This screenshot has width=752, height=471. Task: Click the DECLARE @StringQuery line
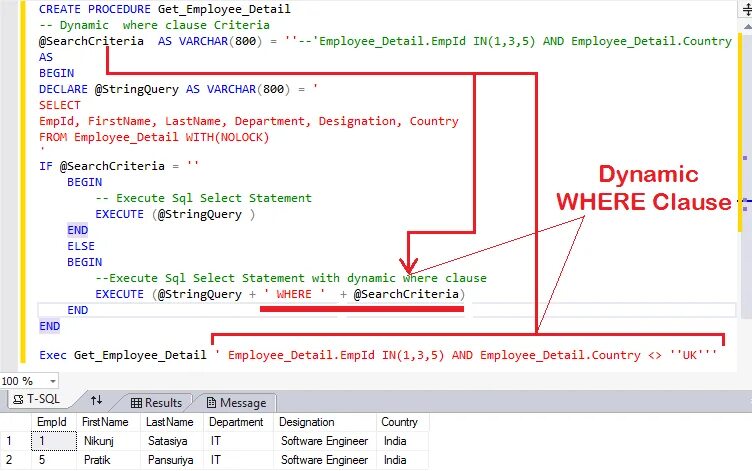[178, 89]
